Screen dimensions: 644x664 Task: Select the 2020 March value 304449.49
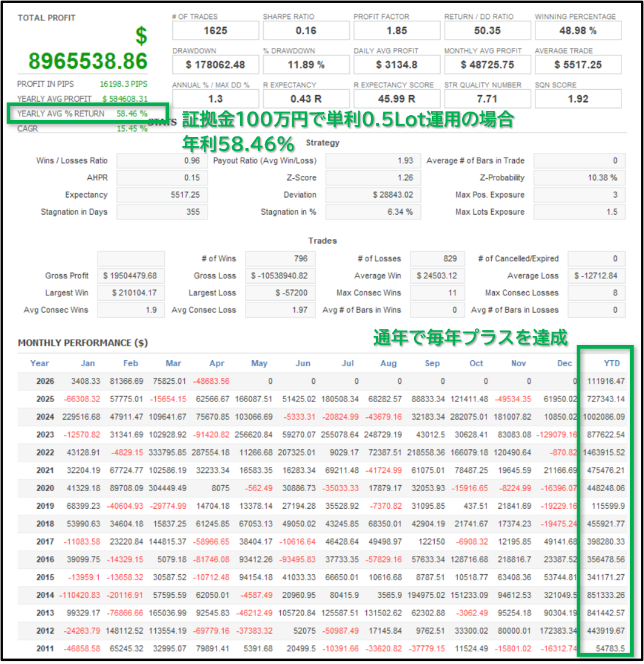[x=167, y=488]
